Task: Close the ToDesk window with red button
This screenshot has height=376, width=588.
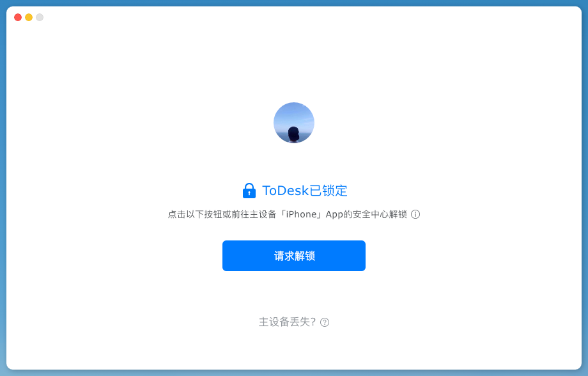Action: [18, 17]
